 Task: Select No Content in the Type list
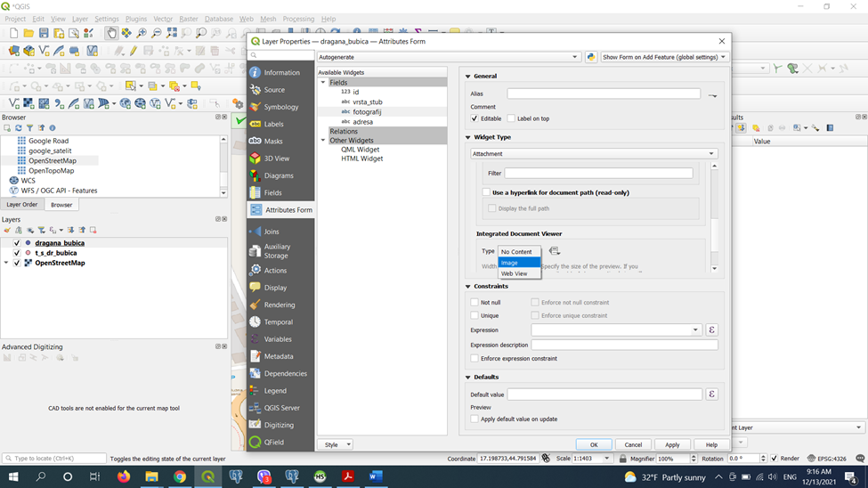(519, 251)
